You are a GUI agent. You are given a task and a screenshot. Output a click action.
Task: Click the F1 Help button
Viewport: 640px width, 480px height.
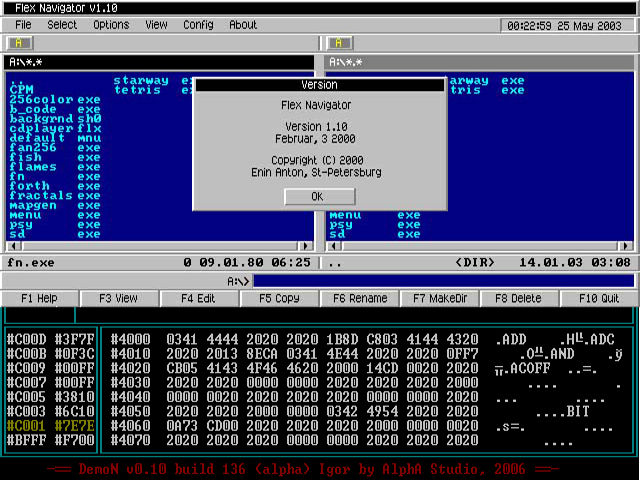[x=40, y=298]
